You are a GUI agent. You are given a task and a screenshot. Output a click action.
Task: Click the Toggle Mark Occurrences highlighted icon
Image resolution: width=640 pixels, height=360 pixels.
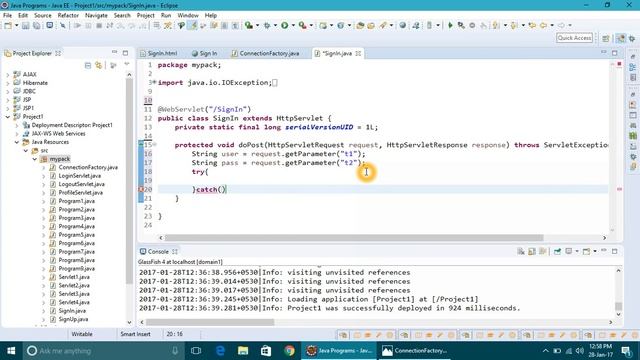pyautogui.click(x=192, y=25)
